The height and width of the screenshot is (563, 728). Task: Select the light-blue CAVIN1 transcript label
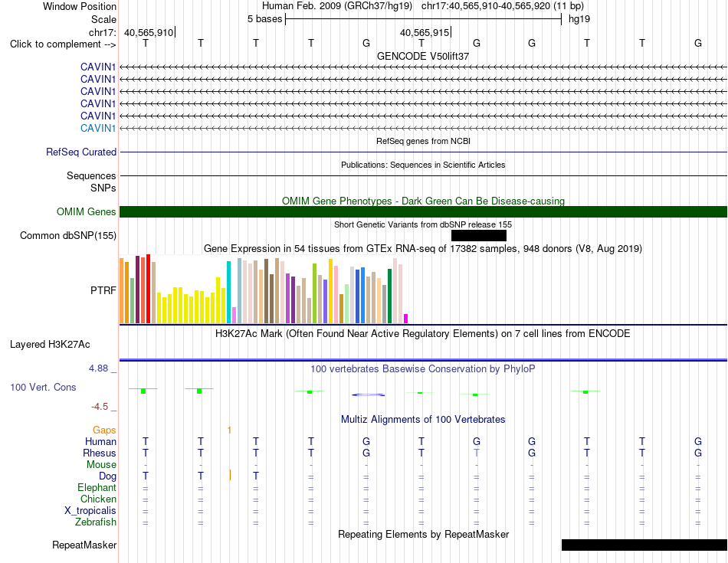tap(97, 128)
